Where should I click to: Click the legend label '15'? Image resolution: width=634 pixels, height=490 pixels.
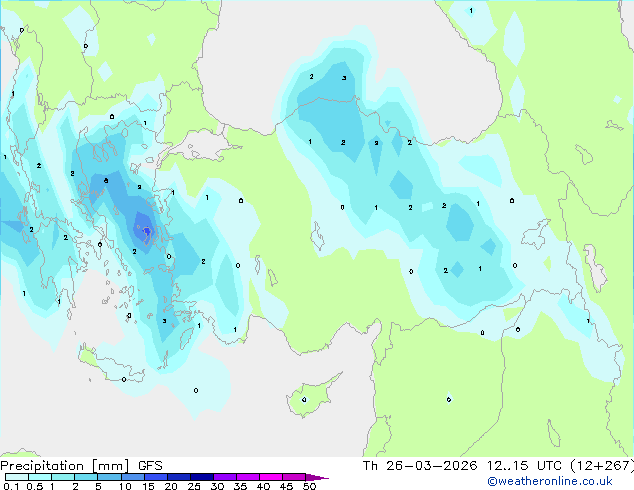148,486
